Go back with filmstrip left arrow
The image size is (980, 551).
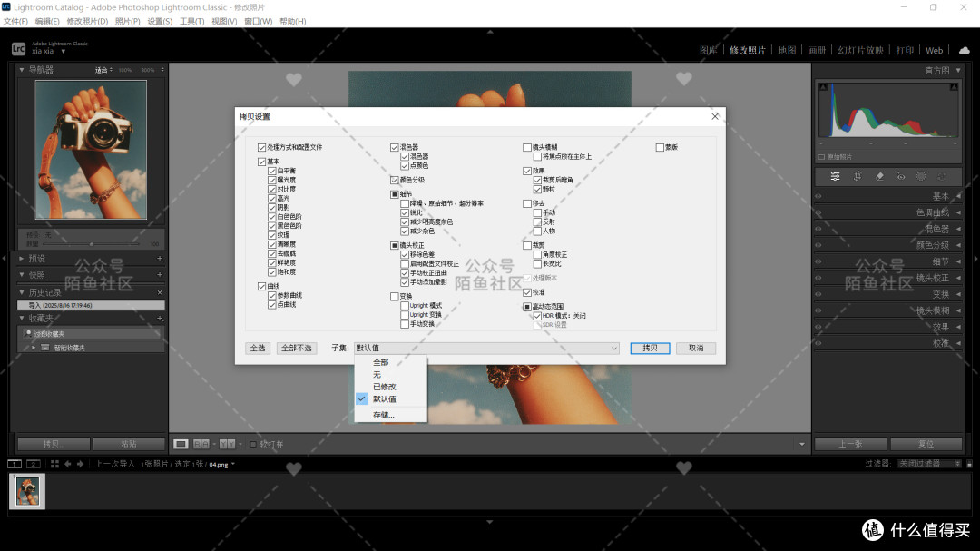pos(67,464)
